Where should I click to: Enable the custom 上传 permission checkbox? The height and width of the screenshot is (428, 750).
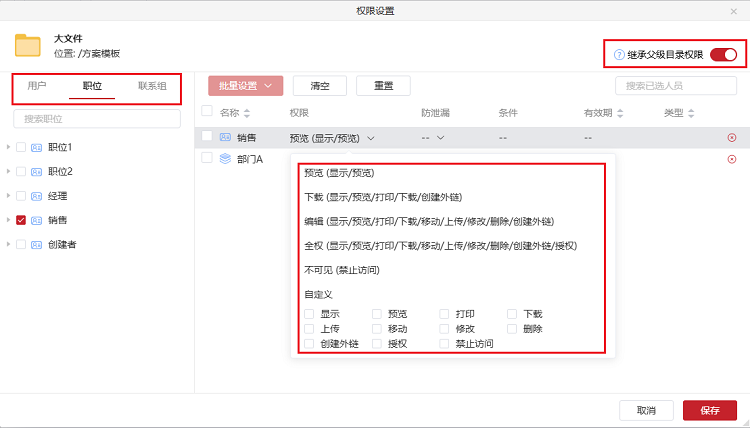click(x=309, y=329)
